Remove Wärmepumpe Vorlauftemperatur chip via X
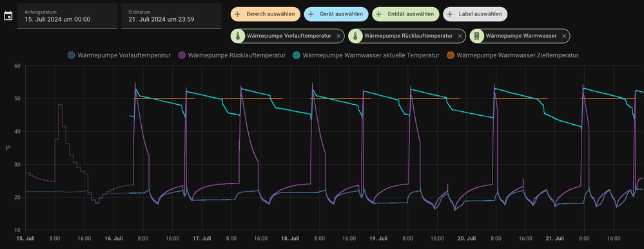The height and width of the screenshot is (249, 644). coord(338,36)
